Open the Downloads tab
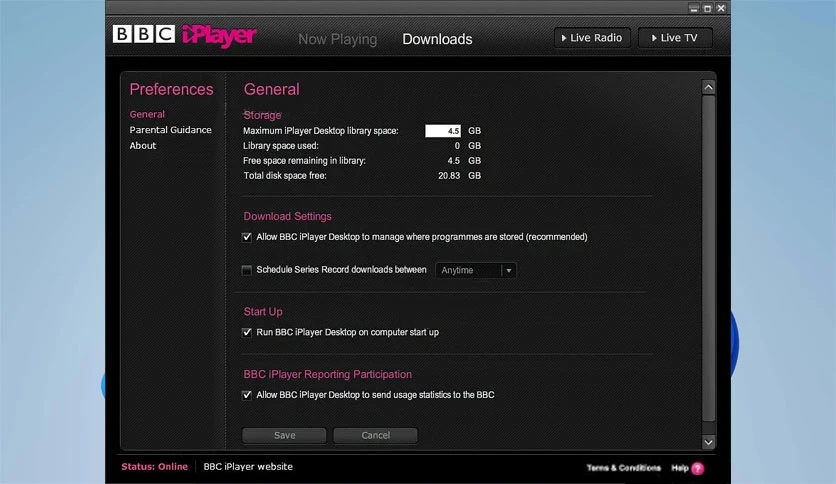 click(437, 39)
